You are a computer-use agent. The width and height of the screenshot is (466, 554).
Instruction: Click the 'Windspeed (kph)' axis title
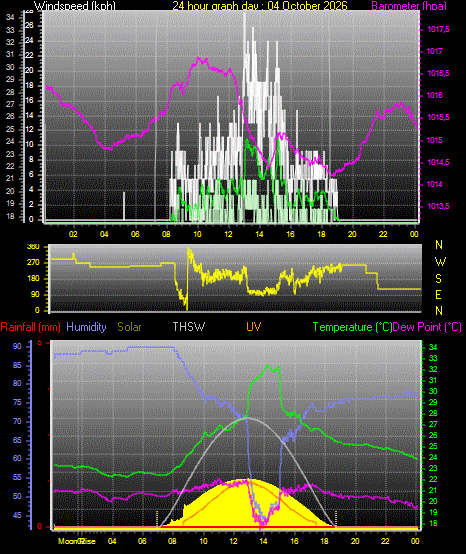pos(75,6)
